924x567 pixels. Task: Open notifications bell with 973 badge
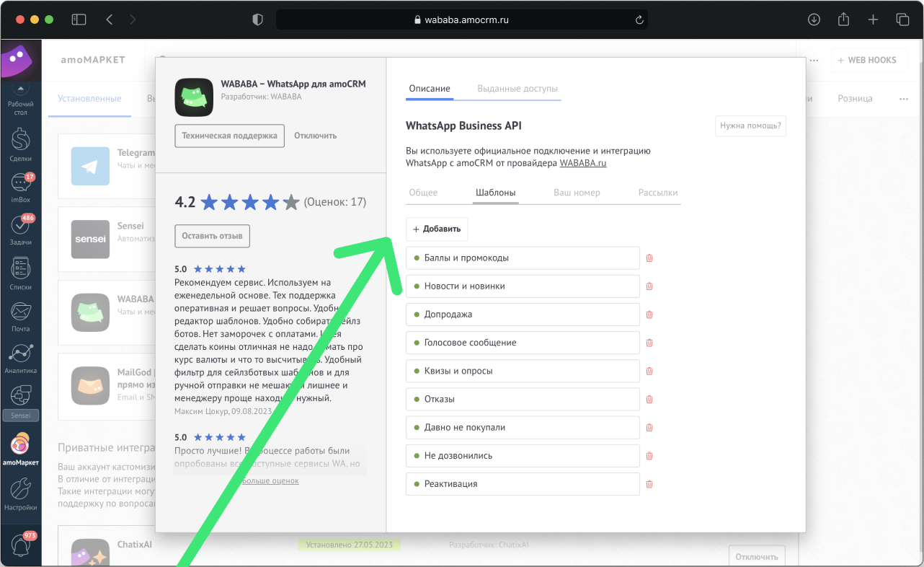tap(20, 544)
